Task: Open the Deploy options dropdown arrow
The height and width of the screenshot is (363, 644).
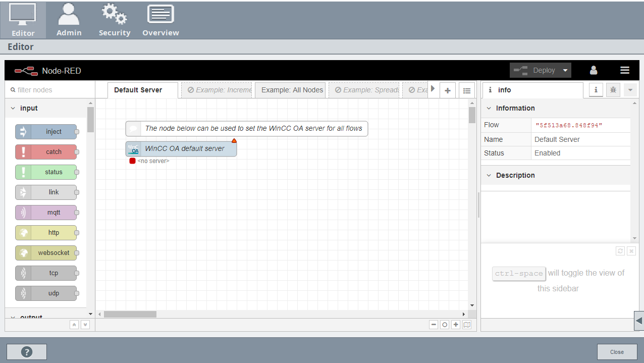Action: click(x=565, y=71)
